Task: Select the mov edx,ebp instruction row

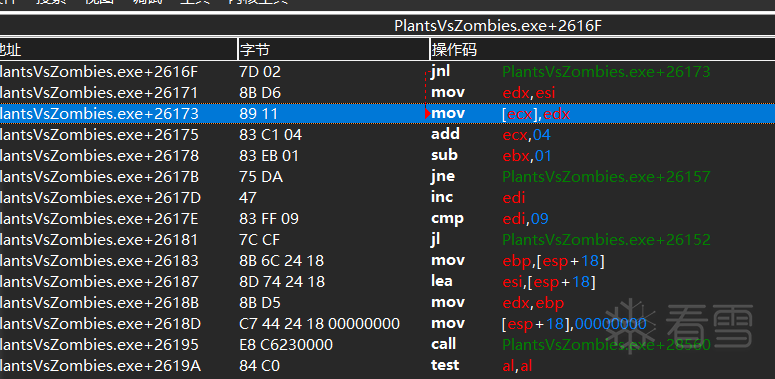Action: pyautogui.click(x=388, y=302)
